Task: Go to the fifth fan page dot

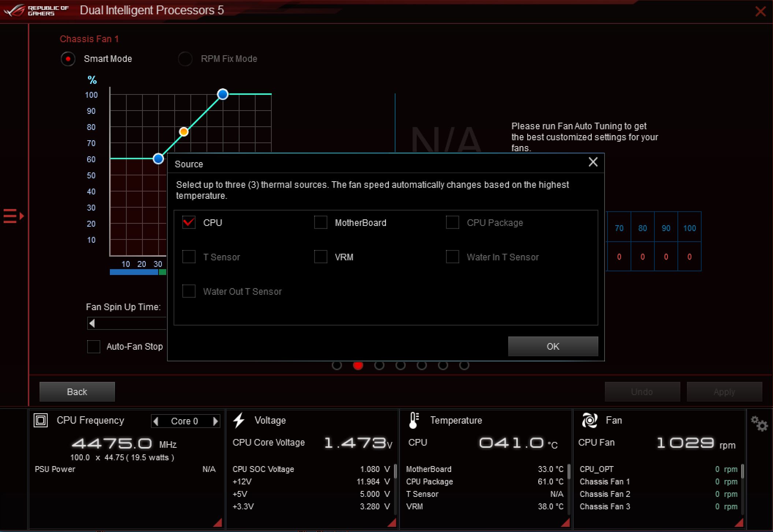Action: pos(422,365)
